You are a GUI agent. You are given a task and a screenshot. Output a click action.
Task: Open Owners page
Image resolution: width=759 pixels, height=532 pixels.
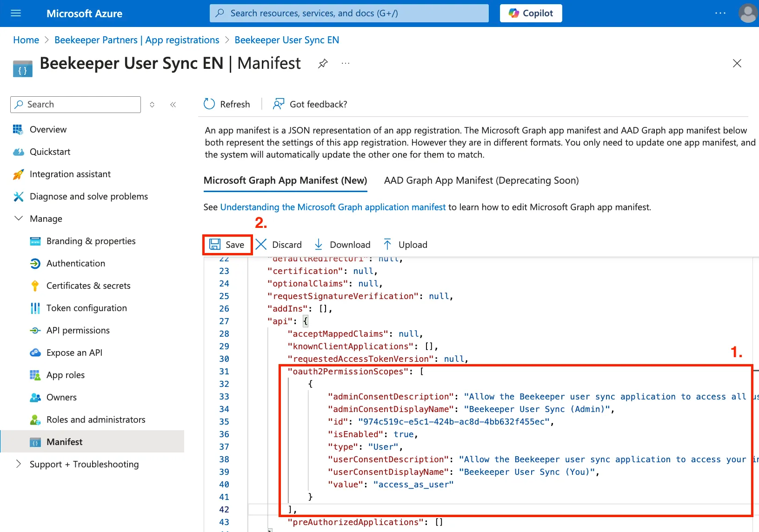pyautogui.click(x=61, y=397)
